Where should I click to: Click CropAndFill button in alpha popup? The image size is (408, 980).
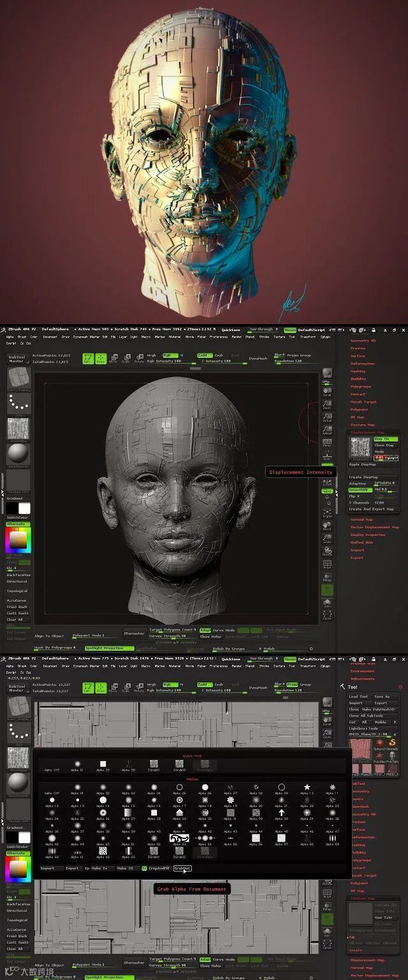[157, 868]
